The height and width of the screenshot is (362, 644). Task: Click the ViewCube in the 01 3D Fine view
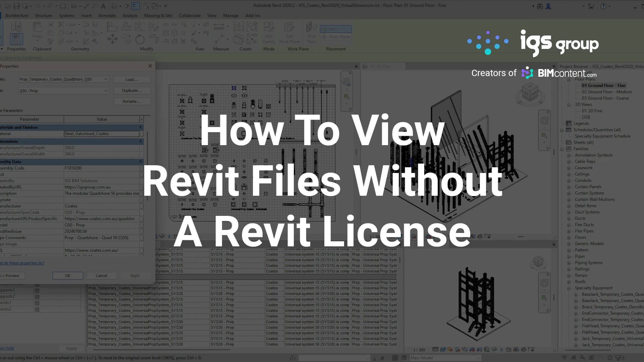pyautogui.click(x=530, y=93)
